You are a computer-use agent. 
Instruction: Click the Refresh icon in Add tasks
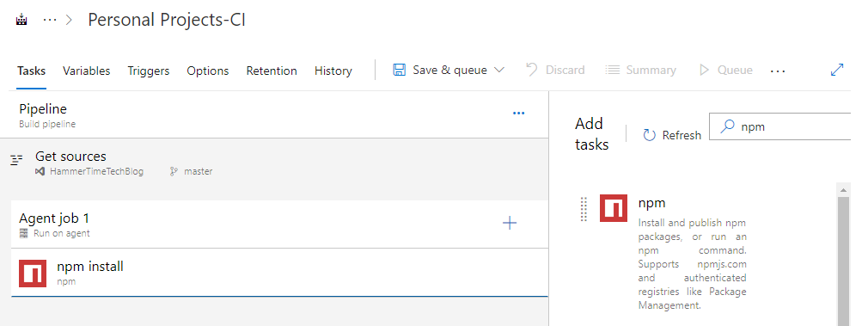coord(650,135)
